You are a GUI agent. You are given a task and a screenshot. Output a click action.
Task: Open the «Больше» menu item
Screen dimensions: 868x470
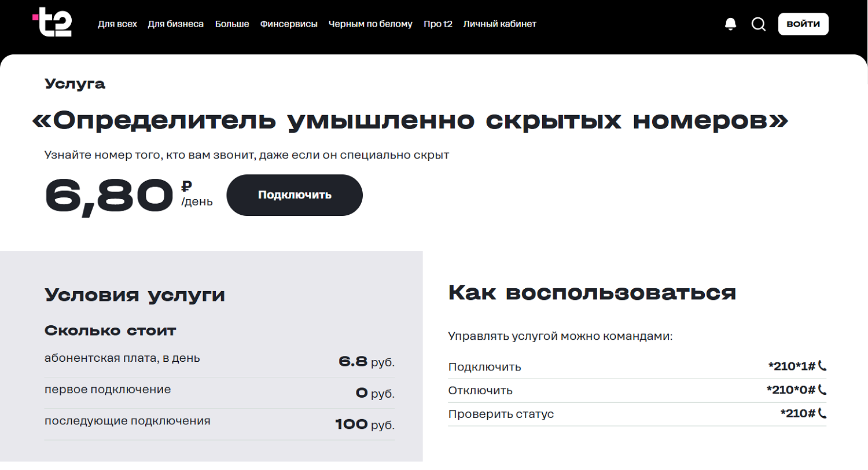[232, 24]
